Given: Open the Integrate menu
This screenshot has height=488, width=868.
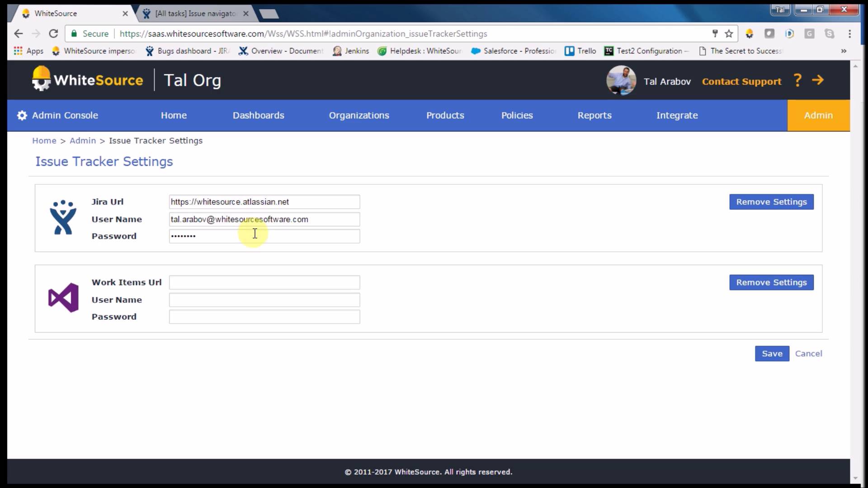Looking at the screenshot, I should coord(677,115).
